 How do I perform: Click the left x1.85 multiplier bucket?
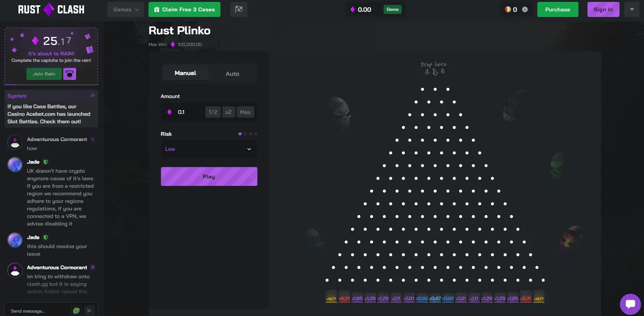[357, 298]
